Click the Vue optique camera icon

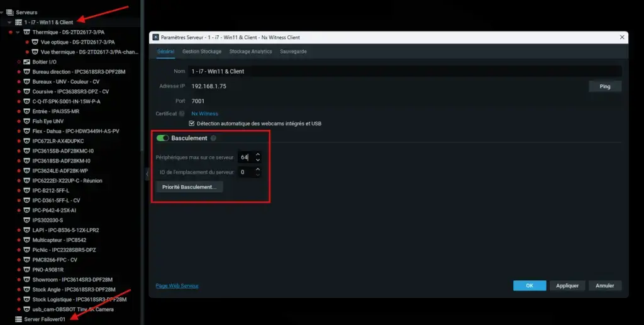tap(35, 42)
